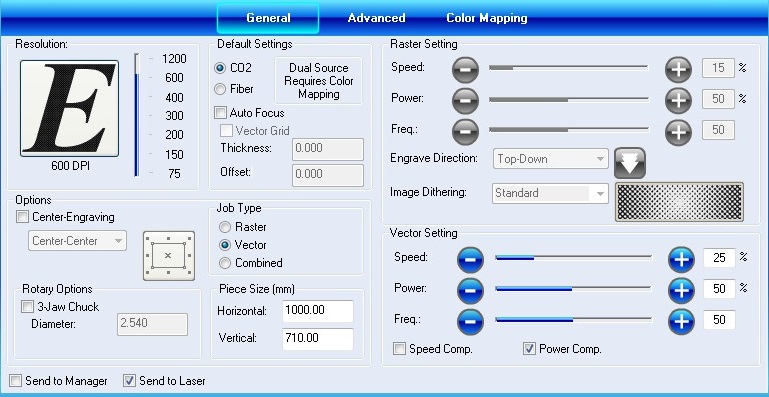Click the center-engraving position diagram icon
769x397 pixels.
pos(169,256)
